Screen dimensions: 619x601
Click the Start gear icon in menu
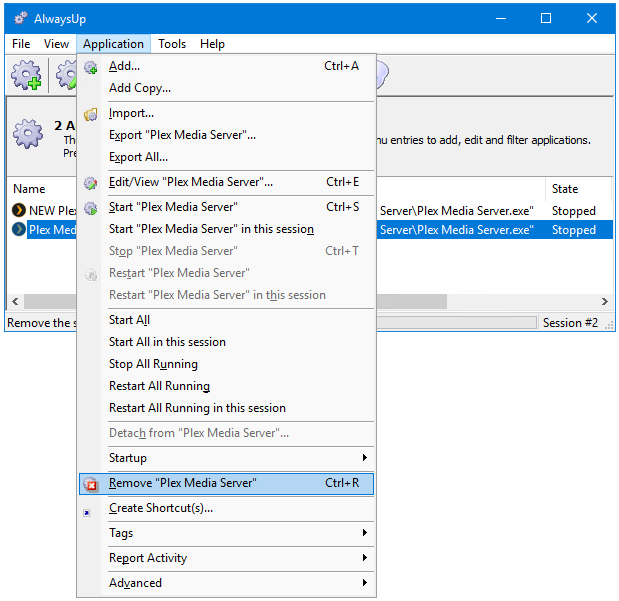click(91, 208)
